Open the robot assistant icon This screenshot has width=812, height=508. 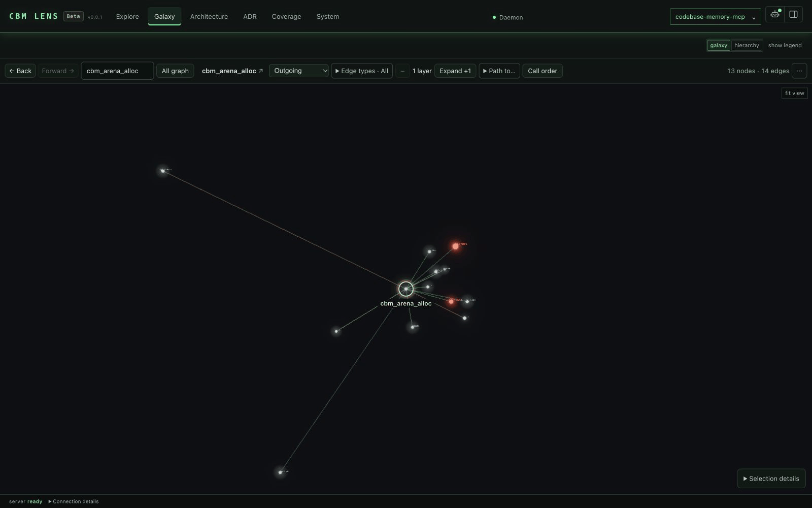775,14
